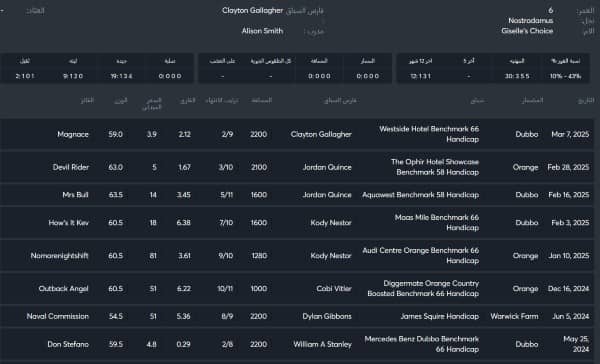The image size is (600, 364).
Task: Click winner How's It Kev
Action: [68, 223]
